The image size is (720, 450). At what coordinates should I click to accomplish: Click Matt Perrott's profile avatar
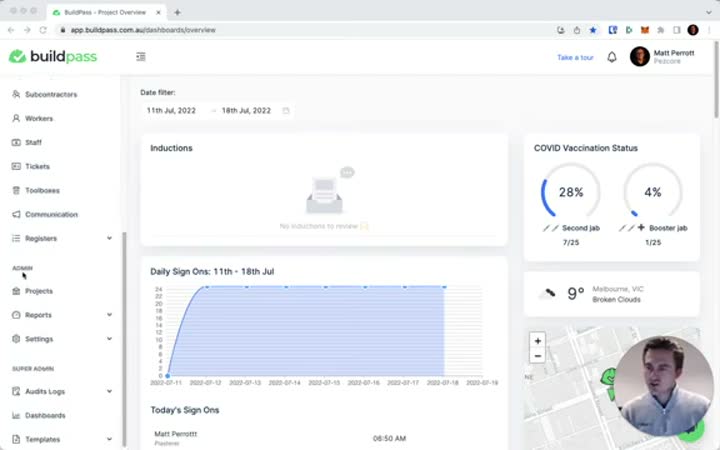click(x=640, y=56)
